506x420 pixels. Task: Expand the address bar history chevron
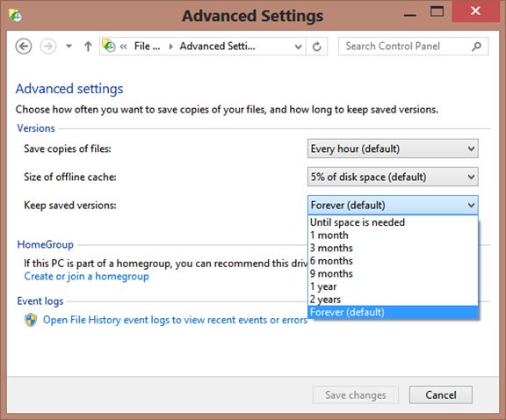click(x=298, y=47)
